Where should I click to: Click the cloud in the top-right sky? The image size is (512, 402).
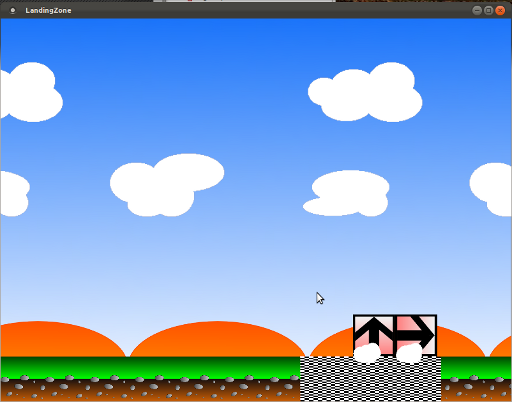tap(365, 92)
